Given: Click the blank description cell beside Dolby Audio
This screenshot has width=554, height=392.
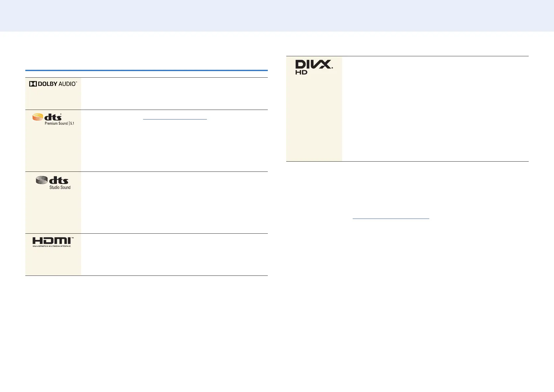Looking at the screenshot, I should [174, 94].
